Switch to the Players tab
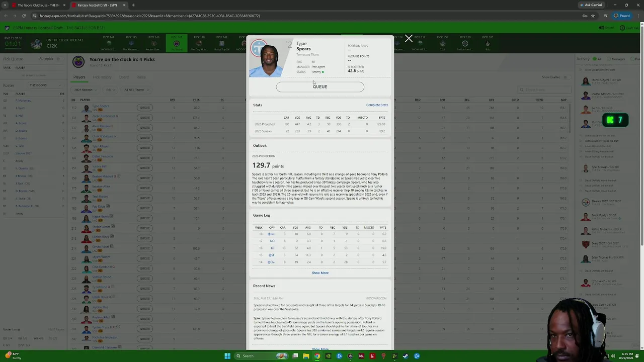 point(79,77)
